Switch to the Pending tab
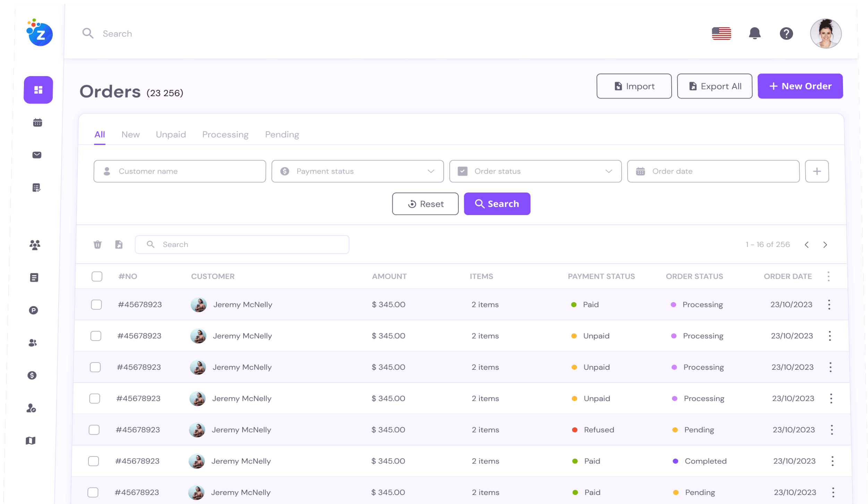The image size is (868, 504). click(282, 135)
